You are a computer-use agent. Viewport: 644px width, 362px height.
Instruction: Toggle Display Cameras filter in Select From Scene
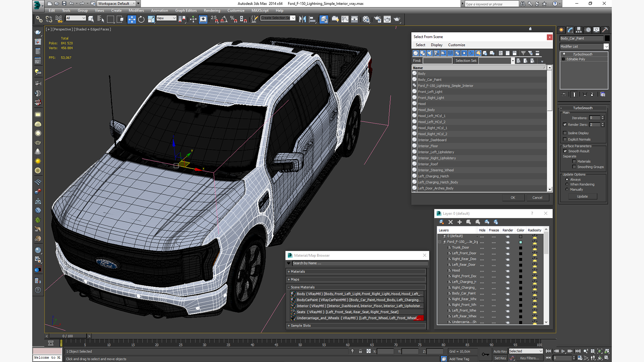[x=436, y=53]
